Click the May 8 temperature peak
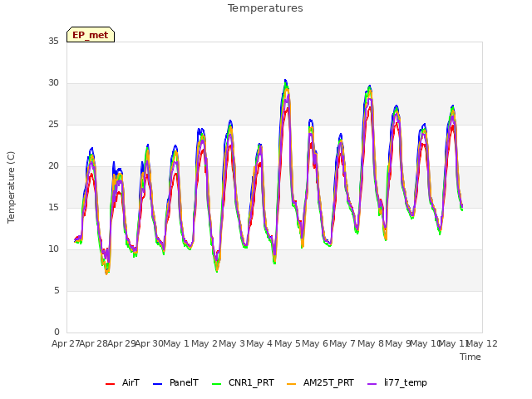Viewport: 532px width, 399px height. click(370, 86)
